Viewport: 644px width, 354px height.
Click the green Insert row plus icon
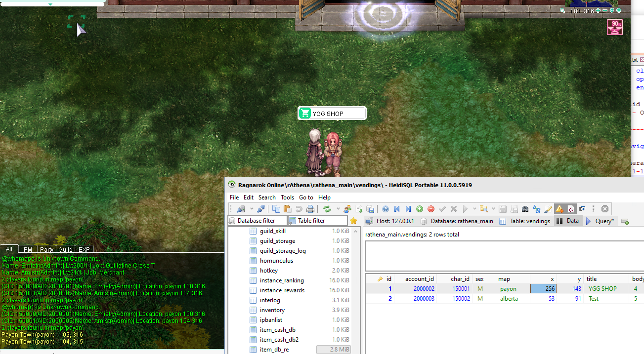pos(420,209)
